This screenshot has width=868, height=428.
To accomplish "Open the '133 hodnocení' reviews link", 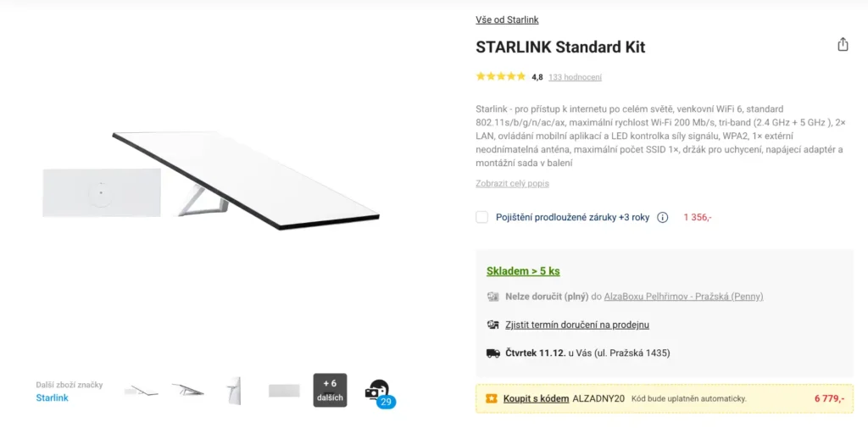I will pyautogui.click(x=575, y=77).
